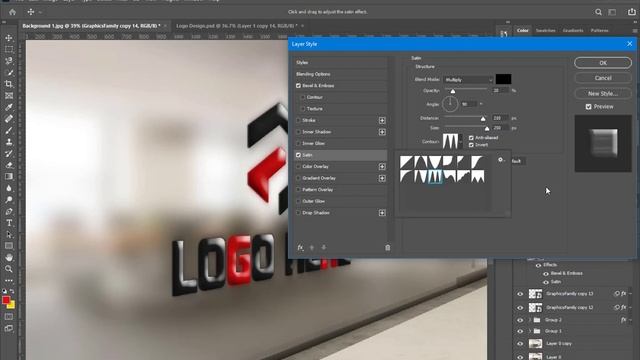Viewport: 640px width, 360px height.
Task: Add another Color Overlay with plus icon
Action: (382, 167)
